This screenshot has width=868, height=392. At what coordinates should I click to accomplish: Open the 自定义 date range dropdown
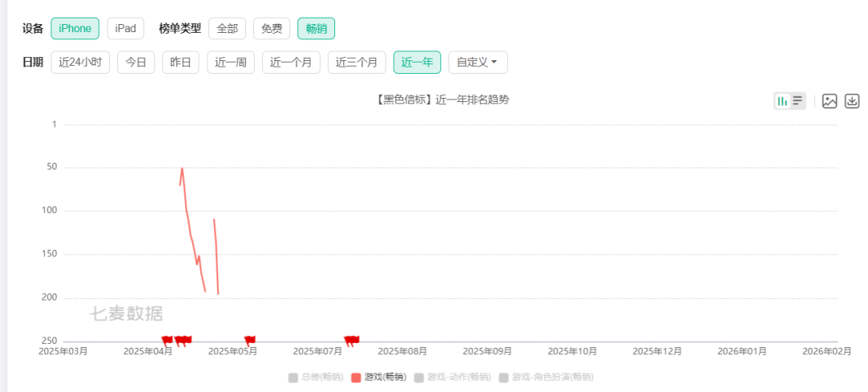click(477, 62)
